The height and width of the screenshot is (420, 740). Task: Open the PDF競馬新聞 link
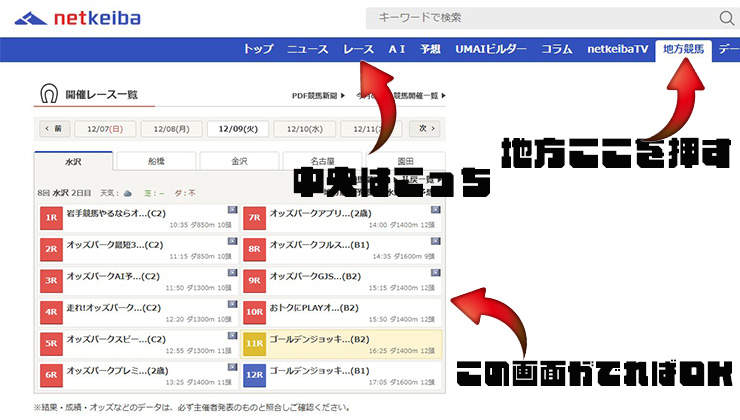point(314,96)
